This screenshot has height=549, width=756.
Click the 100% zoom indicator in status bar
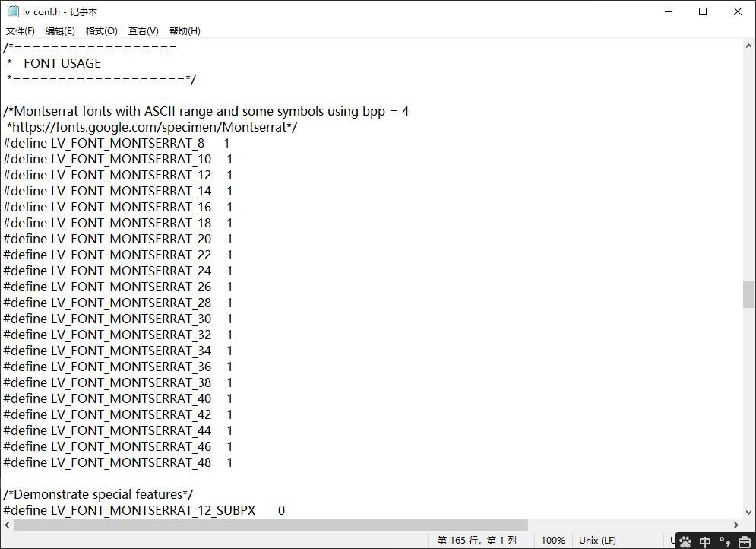coord(553,540)
